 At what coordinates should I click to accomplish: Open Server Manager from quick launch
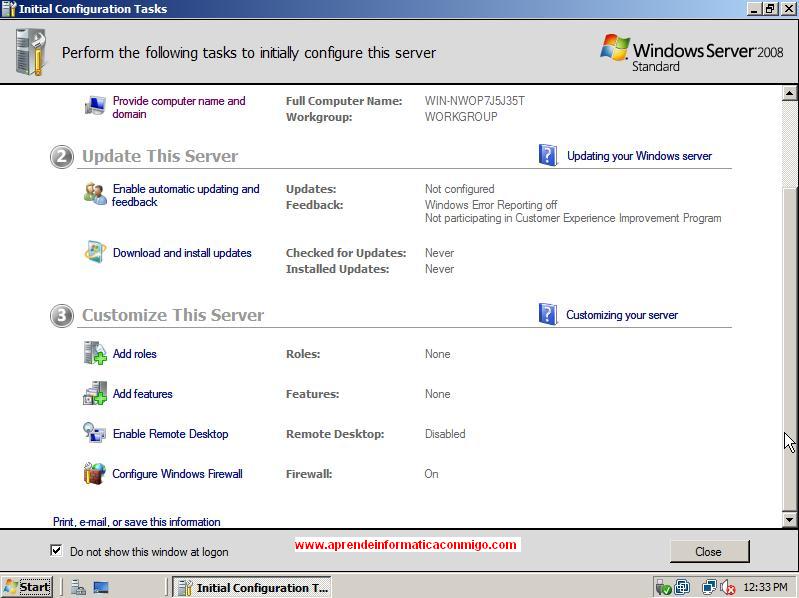[78, 587]
